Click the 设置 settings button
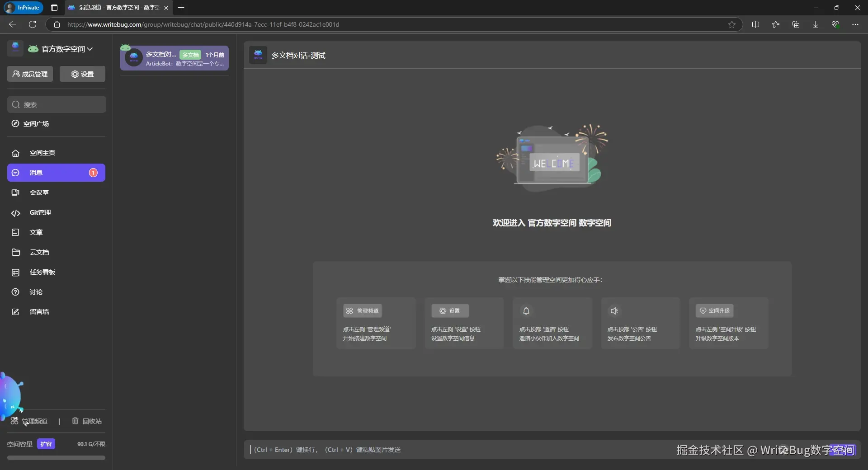 pyautogui.click(x=82, y=74)
